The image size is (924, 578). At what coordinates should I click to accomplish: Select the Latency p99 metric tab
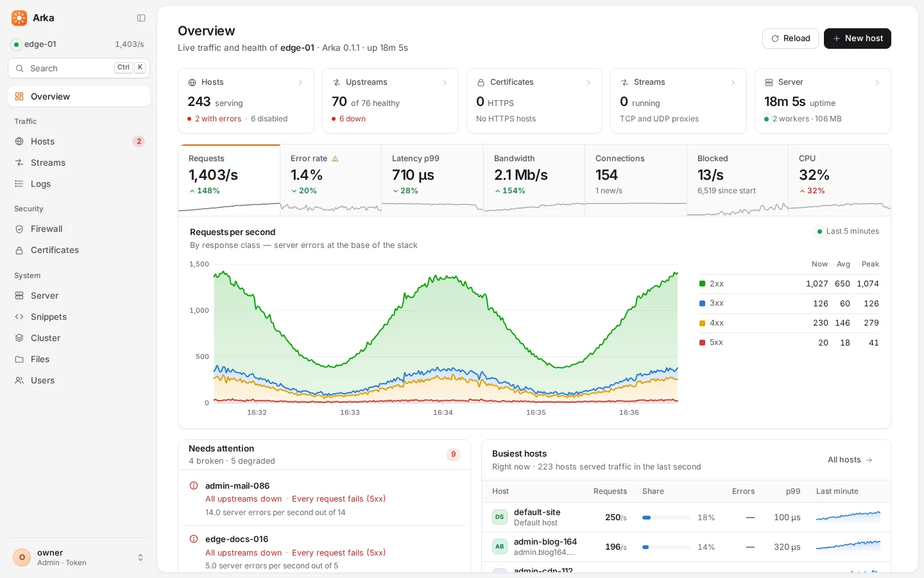point(432,179)
